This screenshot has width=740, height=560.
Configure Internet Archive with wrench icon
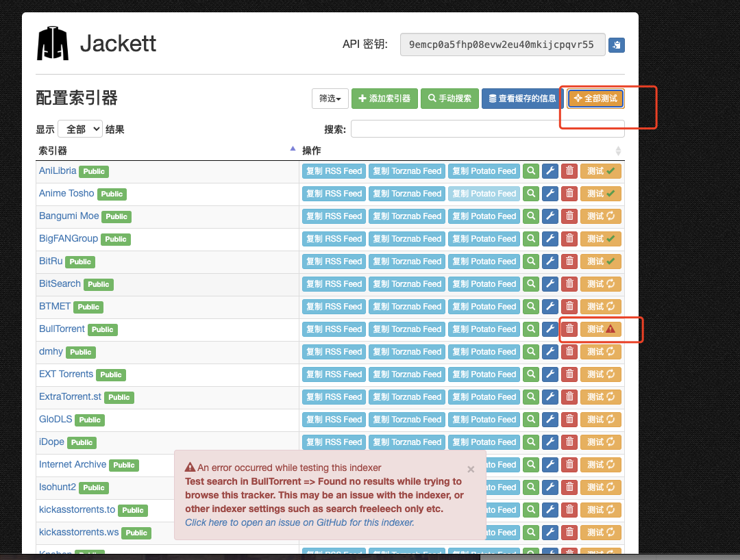pyautogui.click(x=550, y=465)
